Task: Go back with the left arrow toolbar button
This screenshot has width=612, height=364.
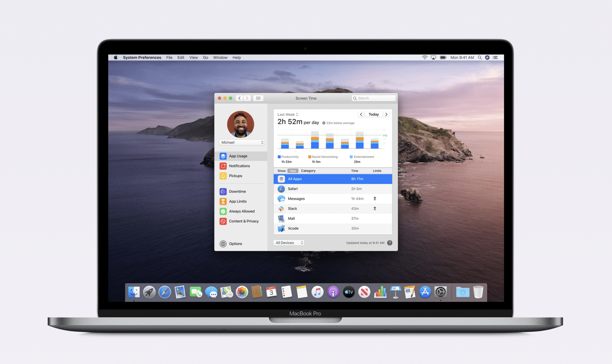Action: coord(239,98)
